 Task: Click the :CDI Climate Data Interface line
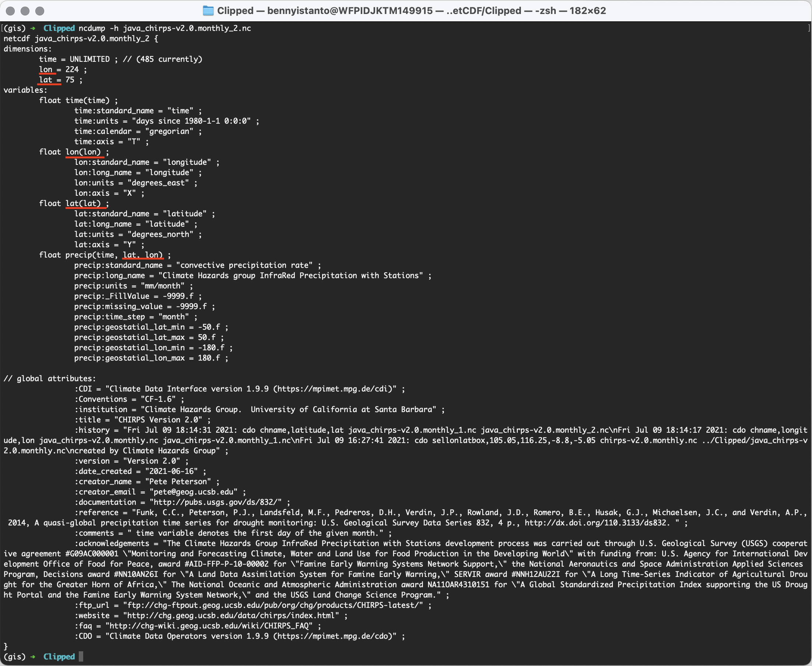240,389
